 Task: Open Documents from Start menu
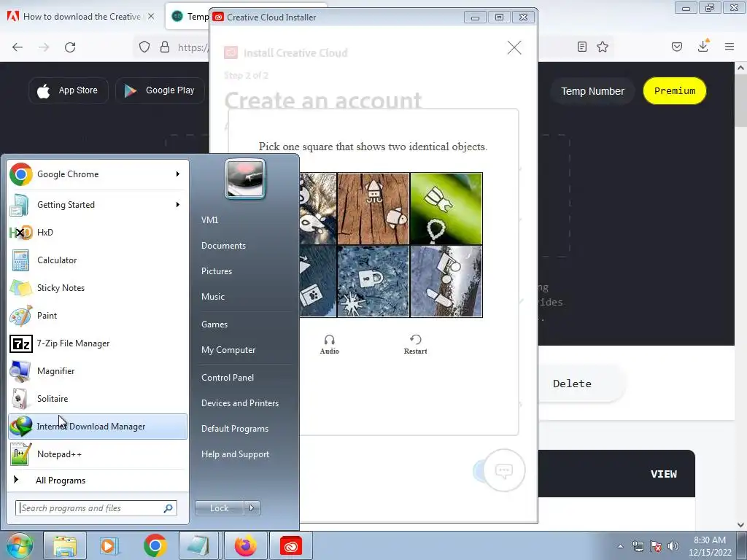[223, 246]
